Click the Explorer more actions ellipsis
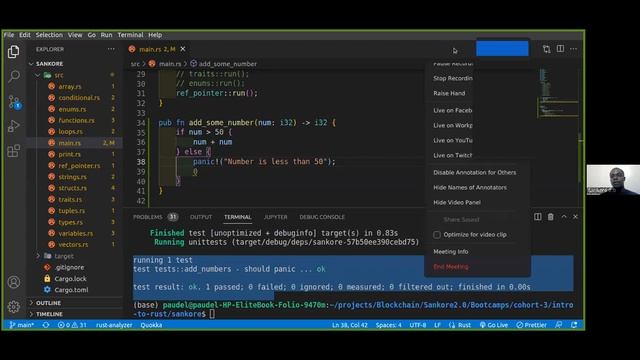Image resolution: width=640 pixels, height=360 pixels. click(111, 49)
